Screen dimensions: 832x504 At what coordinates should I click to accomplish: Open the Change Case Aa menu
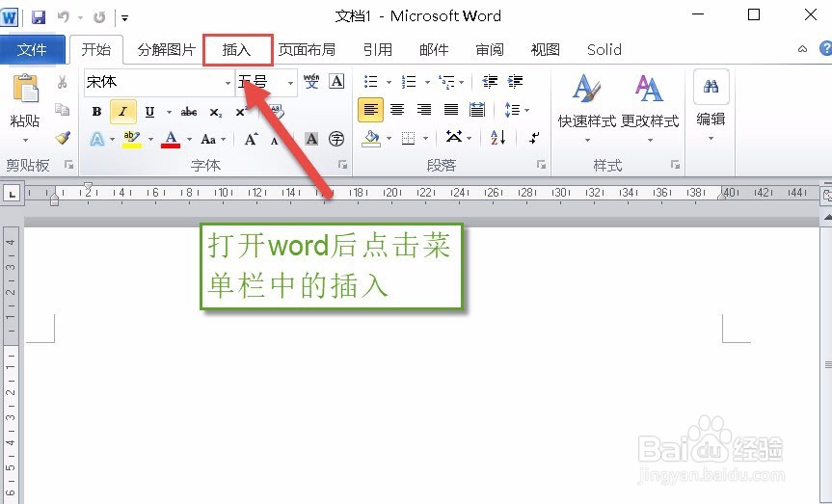(x=213, y=139)
